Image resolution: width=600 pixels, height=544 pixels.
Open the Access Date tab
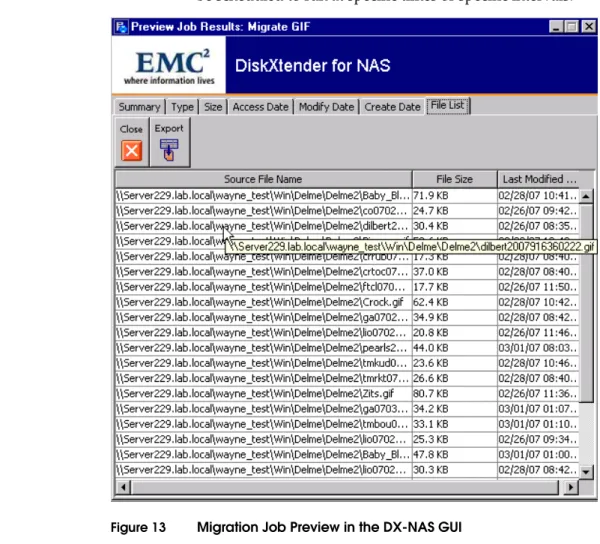[260, 107]
